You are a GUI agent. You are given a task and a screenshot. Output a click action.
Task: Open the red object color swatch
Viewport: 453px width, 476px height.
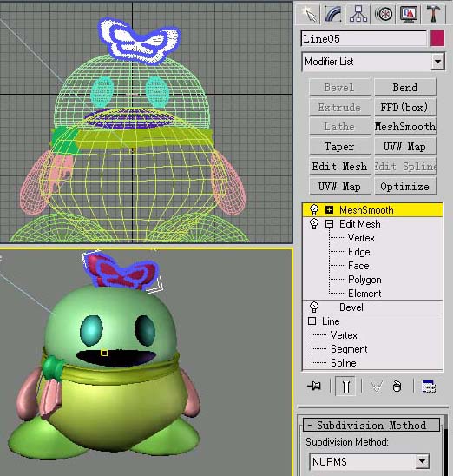(x=437, y=38)
